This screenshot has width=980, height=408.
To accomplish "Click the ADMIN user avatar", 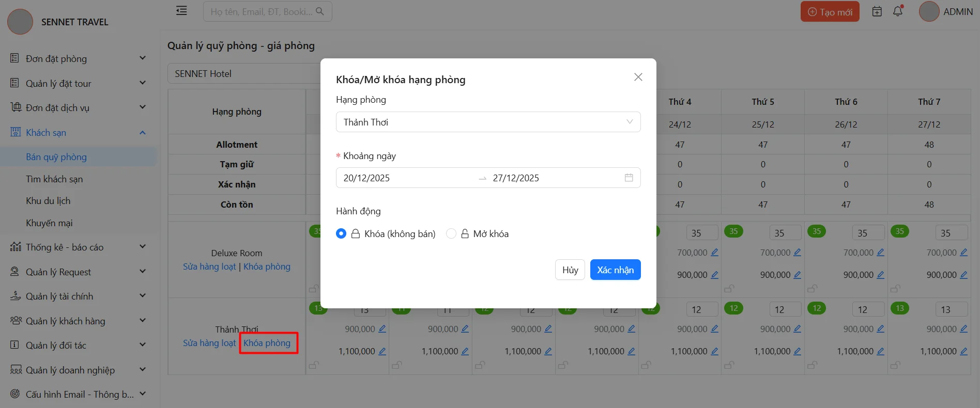I will coord(929,11).
